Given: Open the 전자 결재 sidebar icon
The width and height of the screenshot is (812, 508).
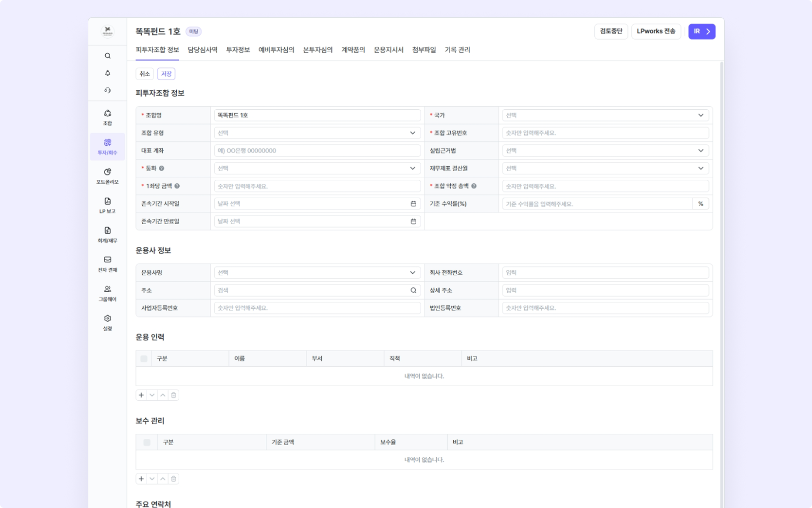Looking at the screenshot, I should [108, 264].
